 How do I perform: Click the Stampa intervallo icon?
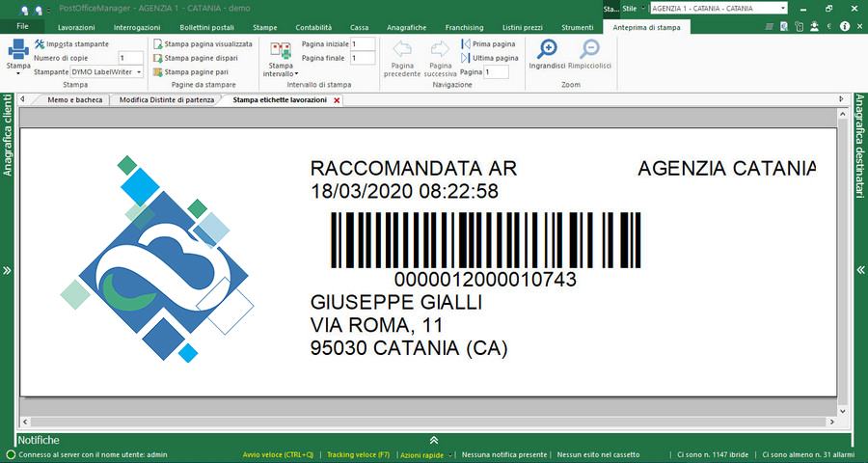281,50
